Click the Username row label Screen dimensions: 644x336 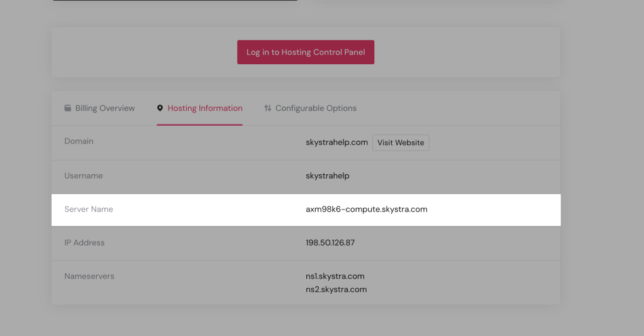click(x=84, y=176)
